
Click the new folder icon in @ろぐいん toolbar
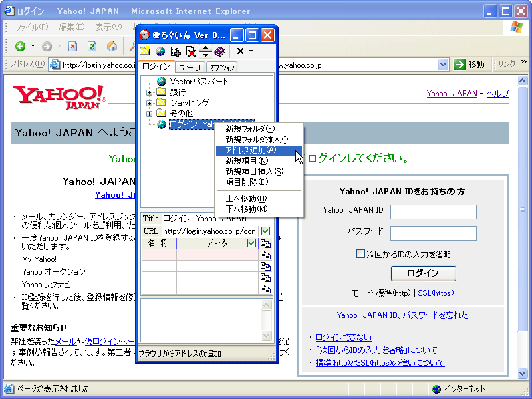point(145,51)
